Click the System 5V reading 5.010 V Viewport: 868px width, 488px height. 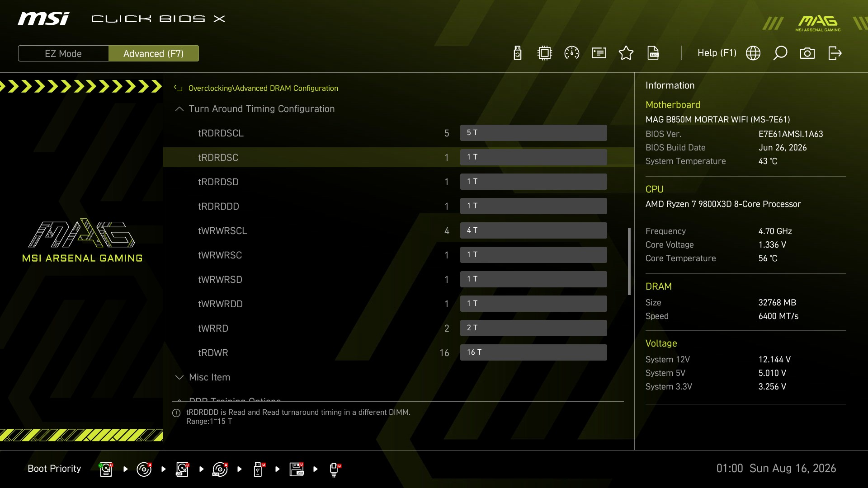[772, 373]
